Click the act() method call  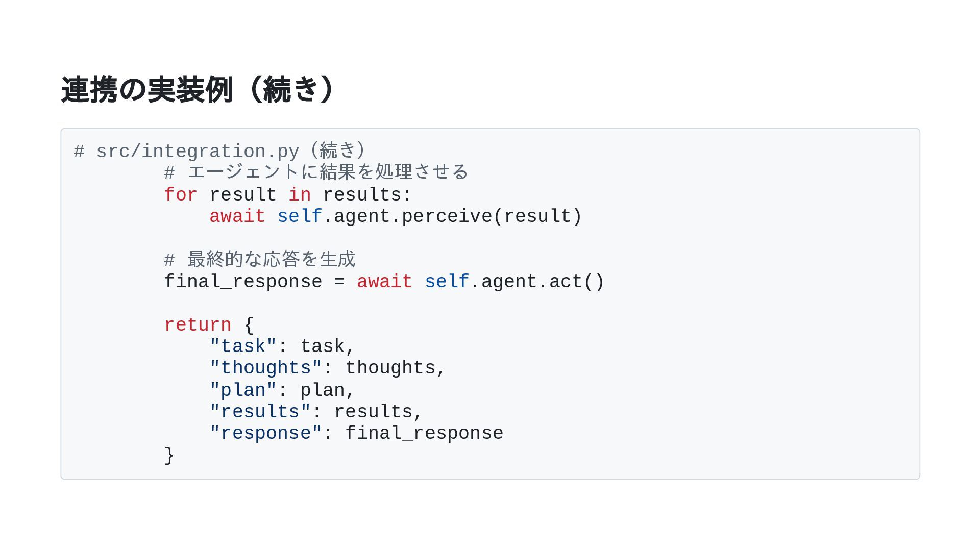pyautogui.click(x=577, y=282)
